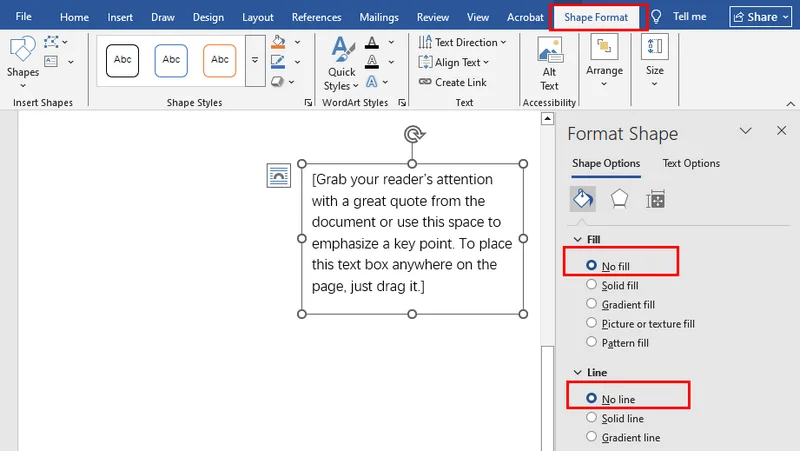Click the Share button
The height and width of the screenshot is (451, 800).
761,17
